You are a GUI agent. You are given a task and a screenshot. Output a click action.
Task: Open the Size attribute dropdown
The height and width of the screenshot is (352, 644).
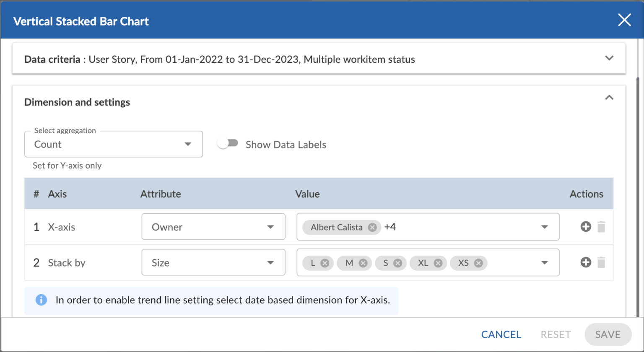[x=213, y=263]
